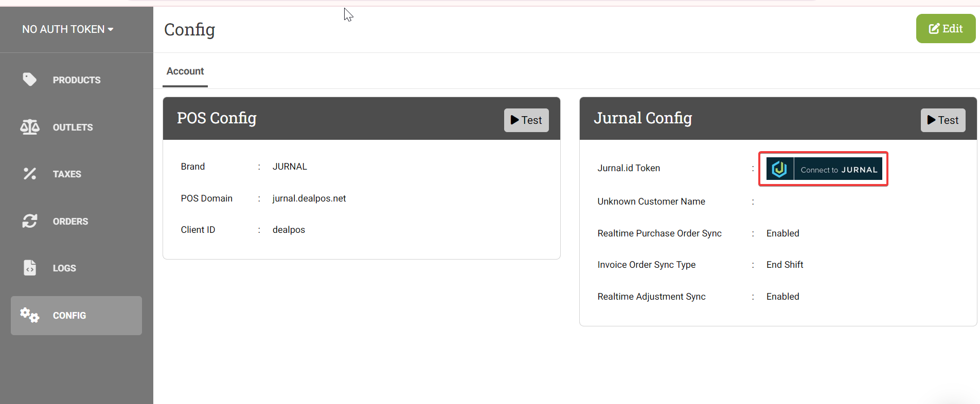Click the Connect to JURNAL button

pyautogui.click(x=824, y=169)
